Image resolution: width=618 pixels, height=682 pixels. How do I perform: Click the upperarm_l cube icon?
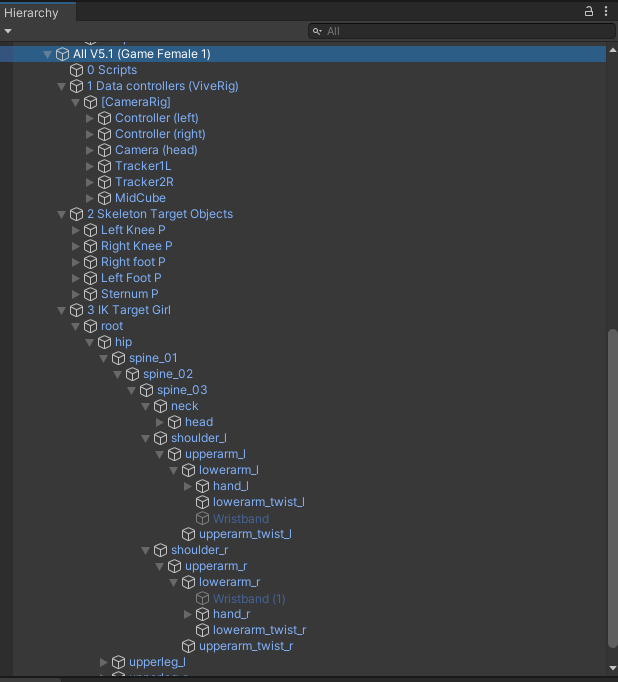pyautogui.click(x=174, y=455)
